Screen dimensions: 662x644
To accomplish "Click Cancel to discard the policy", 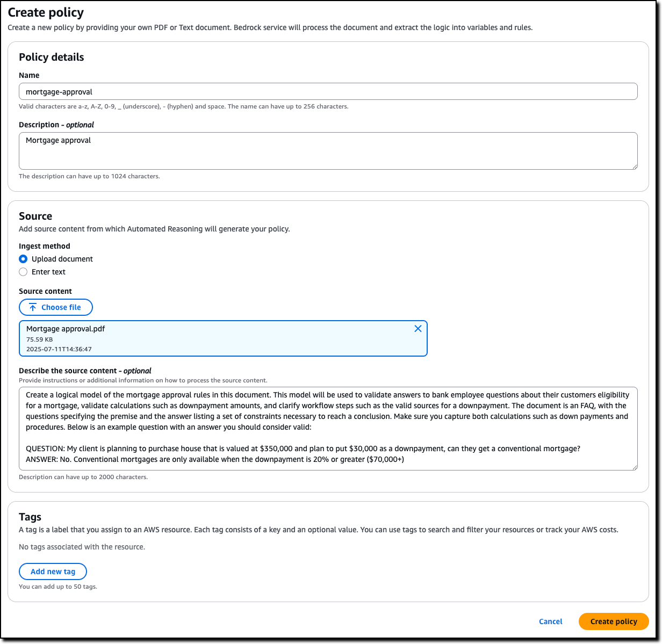I will 550,621.
